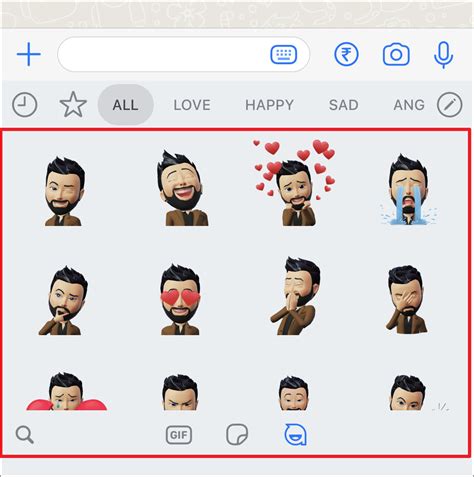
Task: Search stickers with magnifier icon
Action: coord(25,435)
